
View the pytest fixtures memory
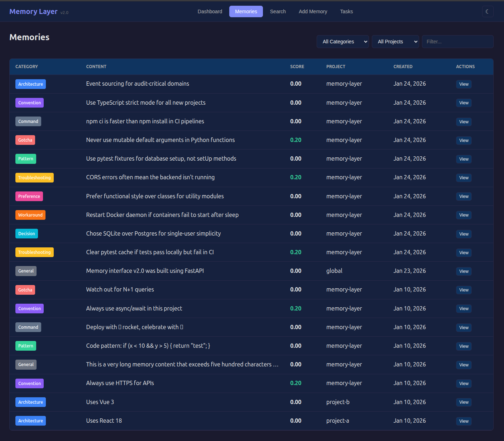[x=464, y=159]
